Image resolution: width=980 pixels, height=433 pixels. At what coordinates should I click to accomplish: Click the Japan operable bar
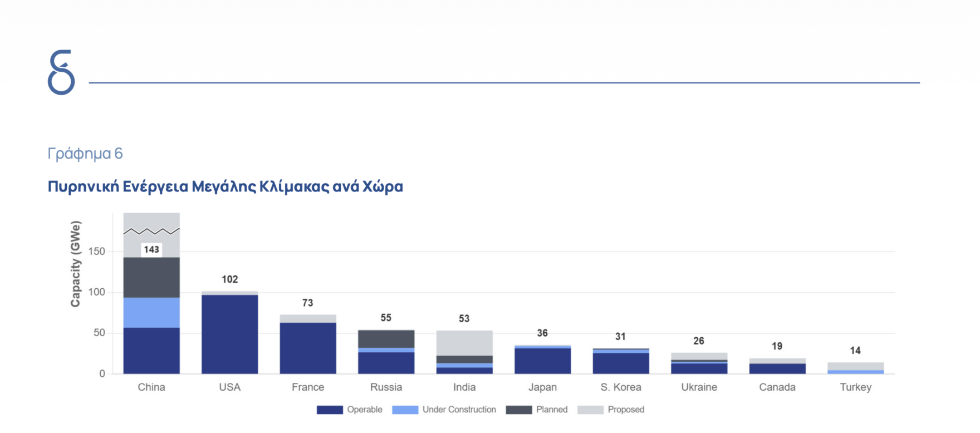tap(542, 361)
